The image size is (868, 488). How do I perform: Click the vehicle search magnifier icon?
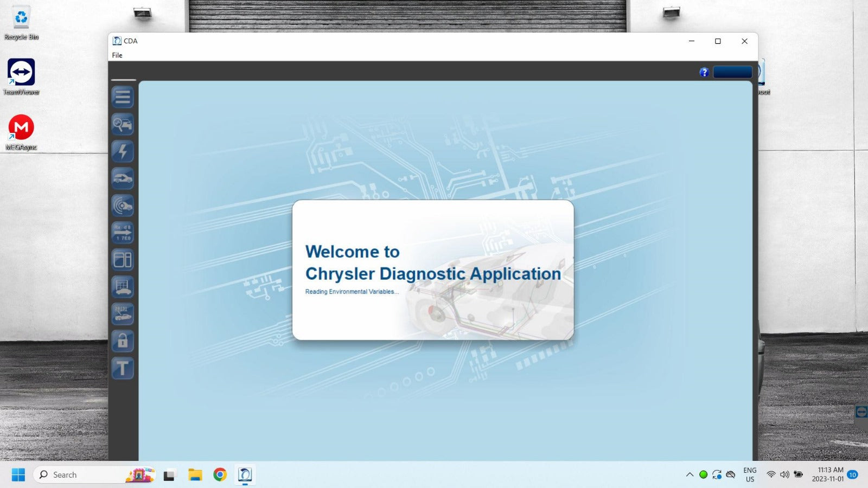pyautogui.click(x=123, y=124)
